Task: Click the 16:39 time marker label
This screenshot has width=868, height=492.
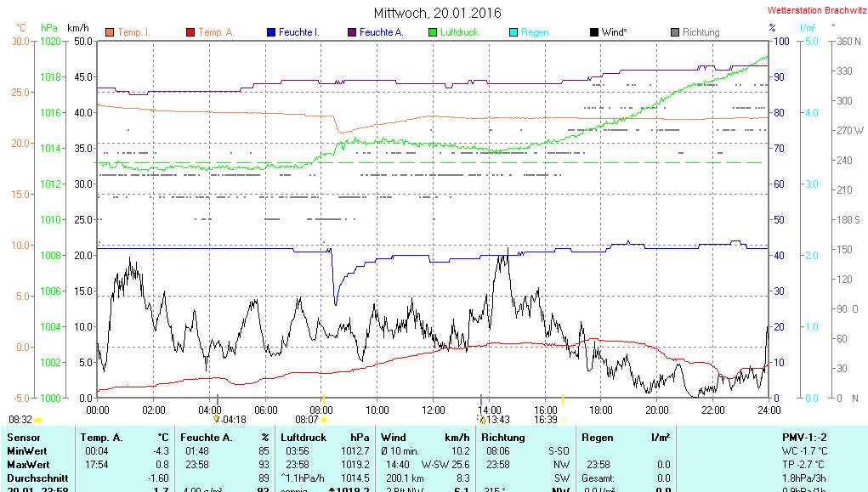Action: [x=546, y=419]
